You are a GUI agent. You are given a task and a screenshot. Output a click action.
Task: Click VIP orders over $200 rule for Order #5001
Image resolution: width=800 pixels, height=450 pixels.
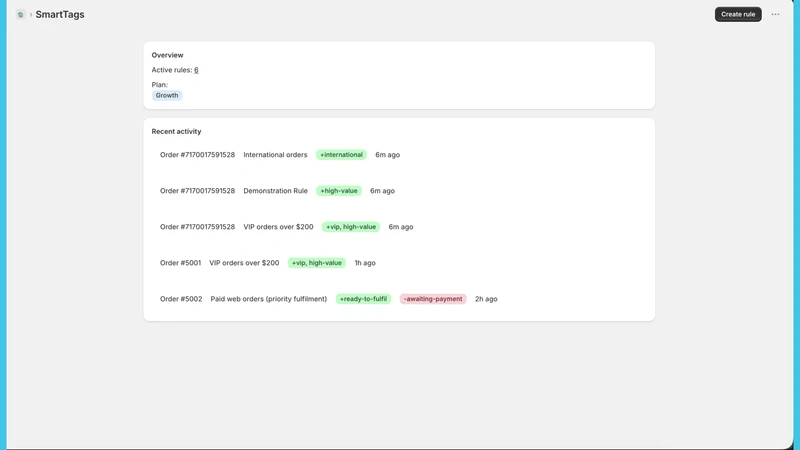pos(244,263)
